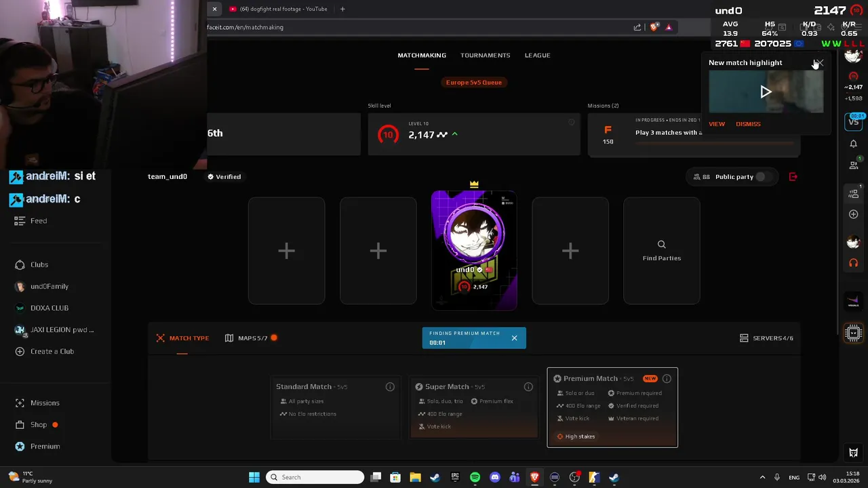Select the Matchmaking tab
The width and height of the screenshot is (868, 488).
tap(422, 55)
